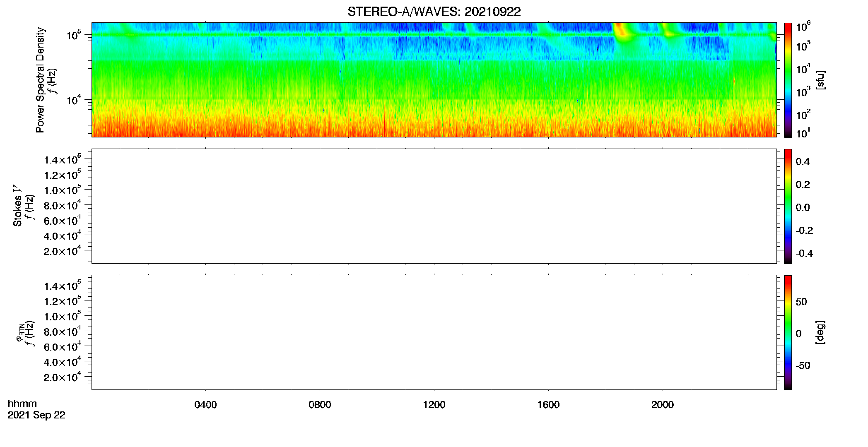
Task: Click the STEREO-A/WAVES: 20210922 plot title
Action: click(x=434, y=12)
